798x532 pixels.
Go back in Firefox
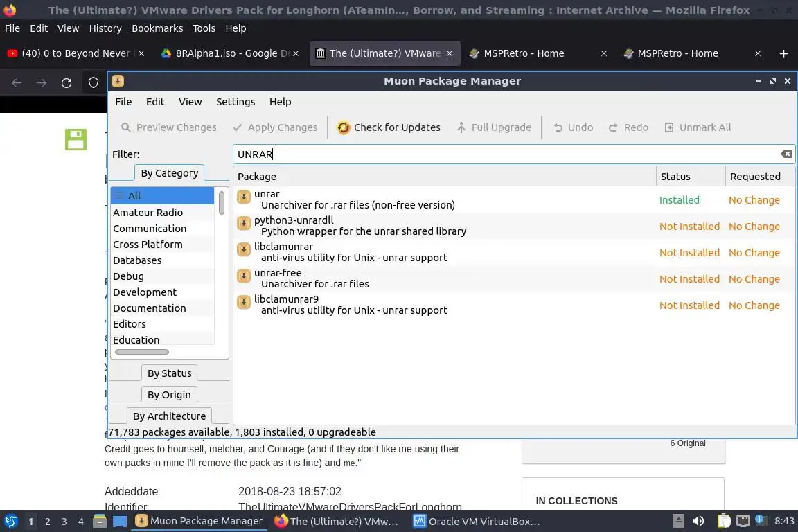[17, 83]
